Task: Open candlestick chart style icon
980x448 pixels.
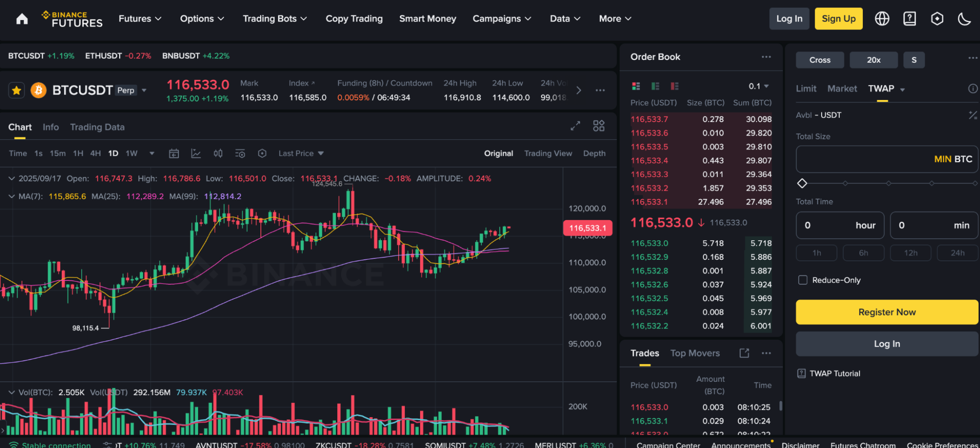Action: coord(218,153)
